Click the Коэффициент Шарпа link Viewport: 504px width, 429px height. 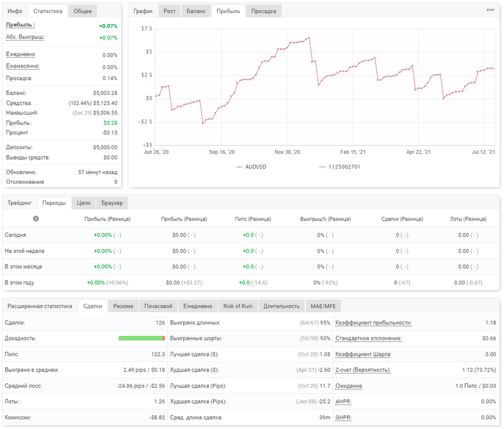tap(362, 354)
